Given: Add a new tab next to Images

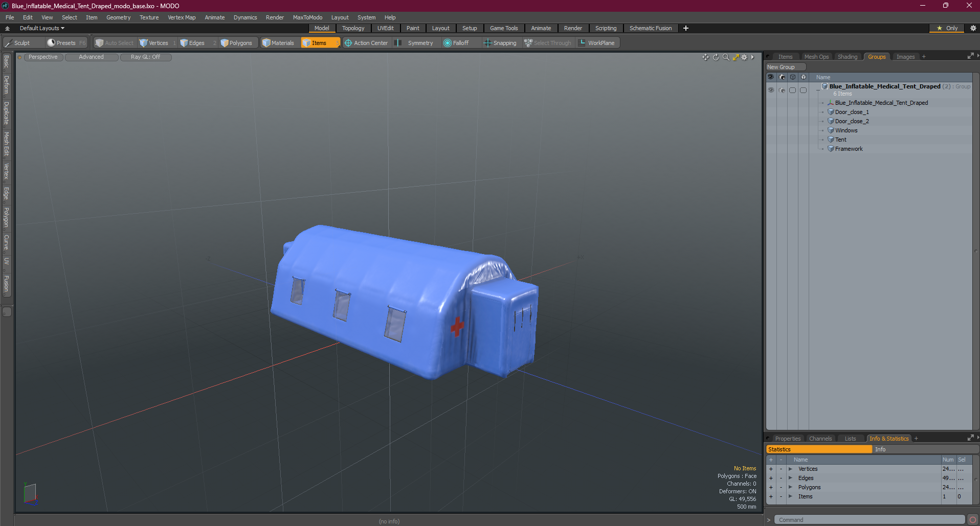Looking at the screenshot, I should coord(924,57).
